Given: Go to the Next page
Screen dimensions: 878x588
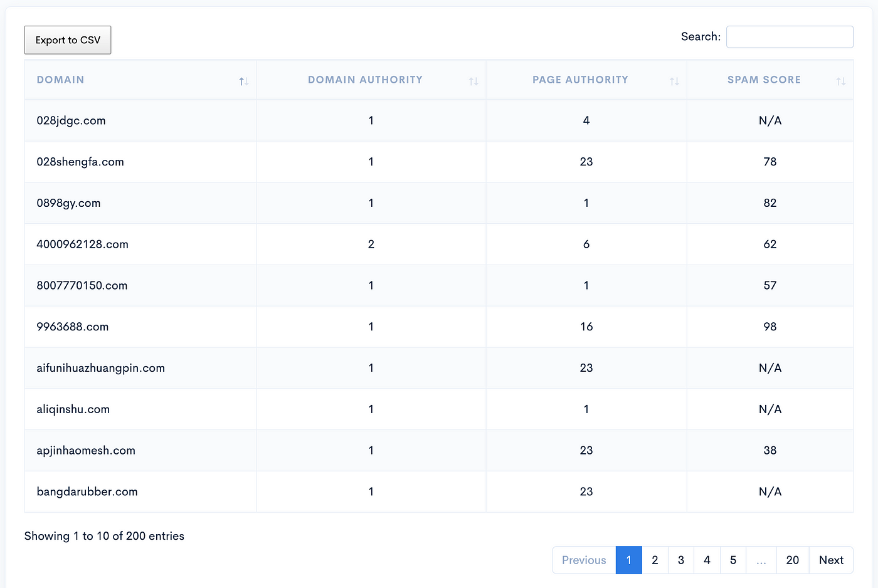Looking at the screenshot, I should (x=831, y=560).
